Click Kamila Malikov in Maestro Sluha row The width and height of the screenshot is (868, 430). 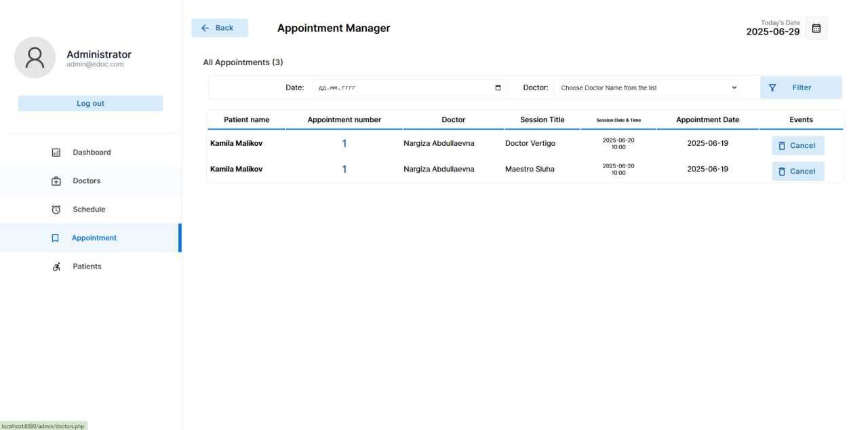[236, 169]
